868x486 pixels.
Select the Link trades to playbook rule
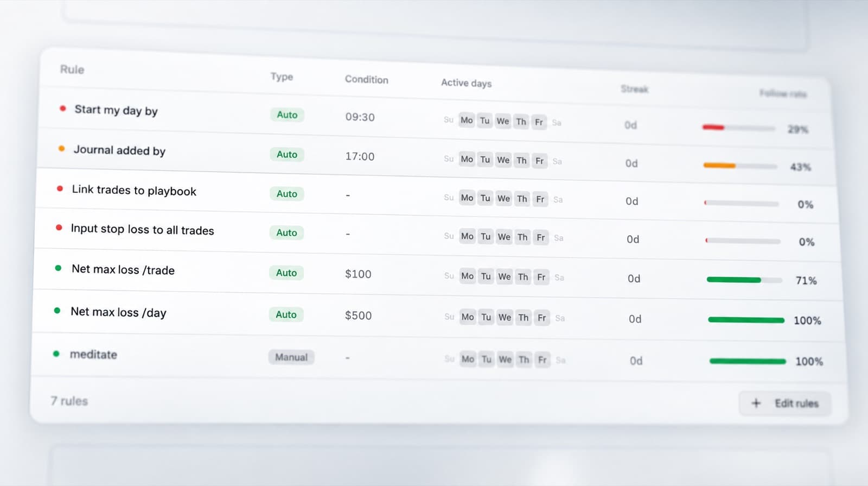coord(134,190)
